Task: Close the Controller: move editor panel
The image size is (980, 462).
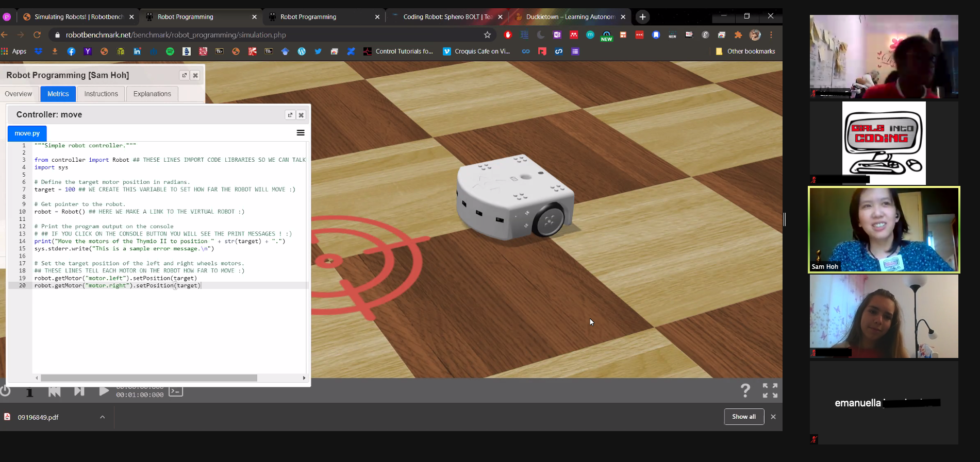Action: [302, 115]
